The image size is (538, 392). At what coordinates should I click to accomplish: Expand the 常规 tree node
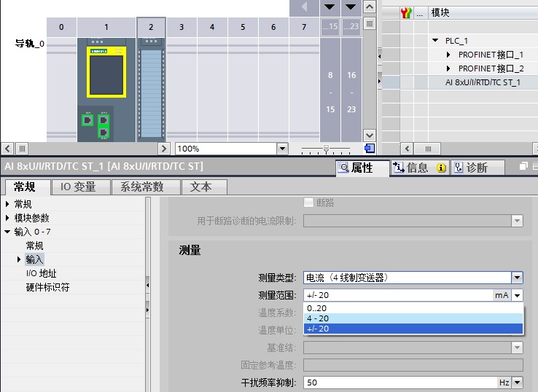7,204
